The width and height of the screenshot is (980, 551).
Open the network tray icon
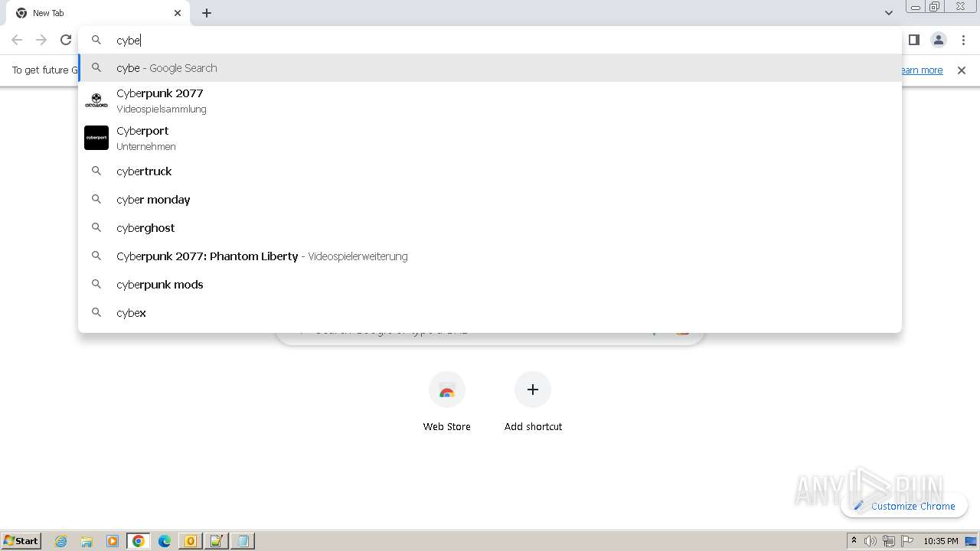[889, 541]
